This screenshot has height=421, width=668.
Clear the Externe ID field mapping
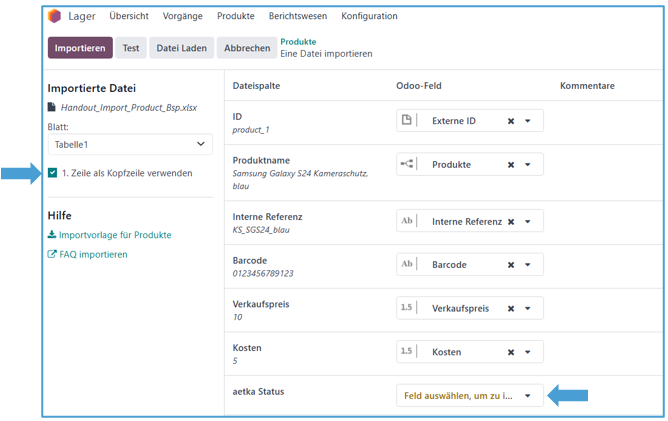[x=510, y=121]
